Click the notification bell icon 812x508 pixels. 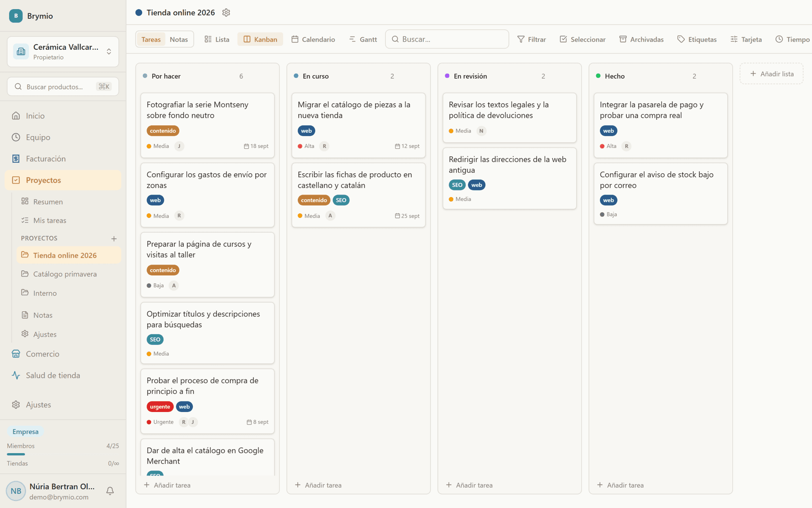tap(110, 491)
